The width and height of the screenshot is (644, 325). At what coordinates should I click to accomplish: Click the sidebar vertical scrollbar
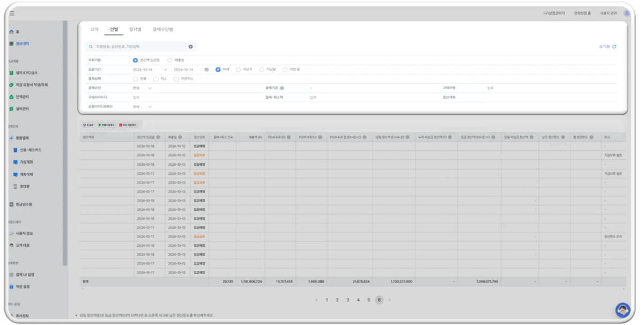65,145
